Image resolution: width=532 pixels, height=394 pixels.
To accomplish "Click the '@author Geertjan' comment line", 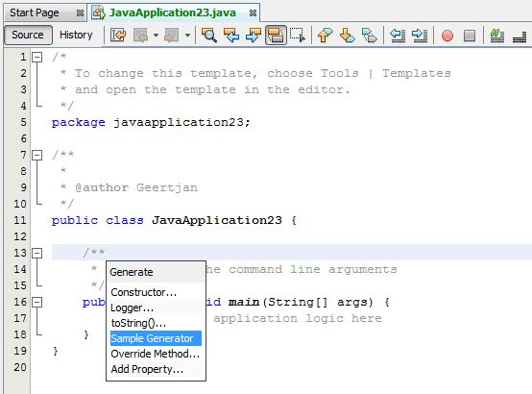I will click(136, 187).
